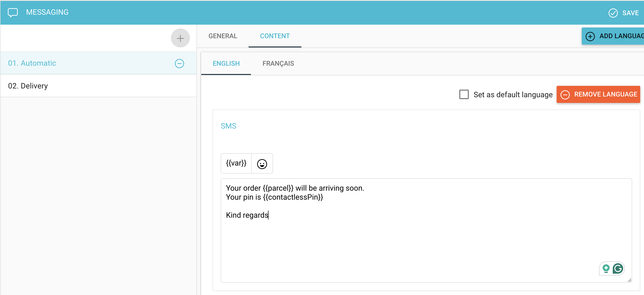This screenshot has width=644, height=295.
Task: Click inside the SMS message text area
Action: [x=426, y=230]
